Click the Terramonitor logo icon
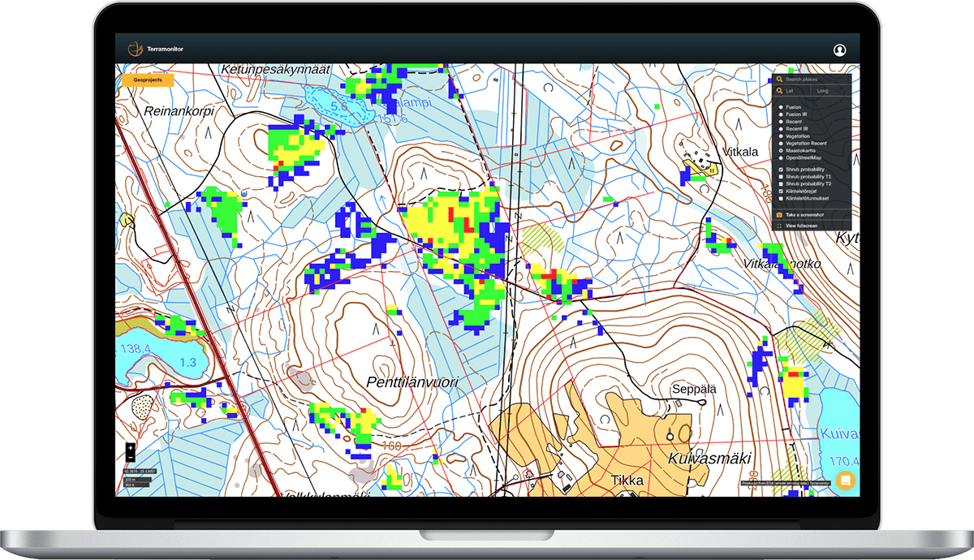The height and width of the screenshot is (560, 974). [136, 49]
